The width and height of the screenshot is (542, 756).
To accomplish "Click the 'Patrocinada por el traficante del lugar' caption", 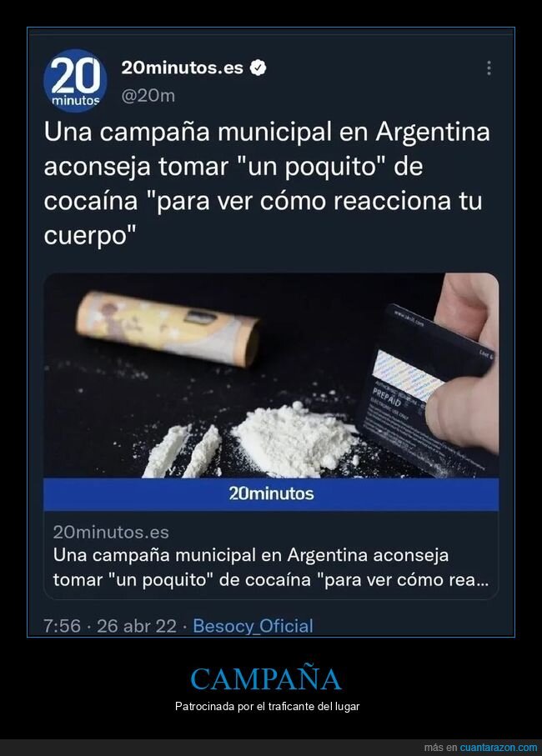I will [267, 707].
